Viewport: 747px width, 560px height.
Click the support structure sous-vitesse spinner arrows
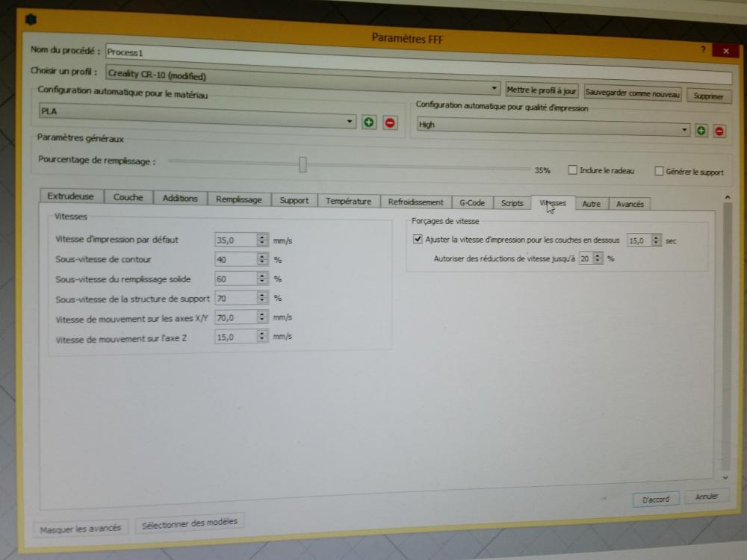[x=262, y=298]
